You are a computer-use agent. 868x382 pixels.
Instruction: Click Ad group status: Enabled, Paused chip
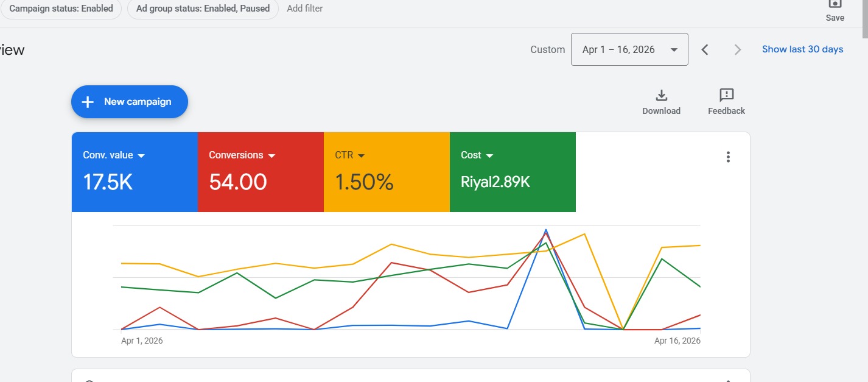[x=203, y=9]
